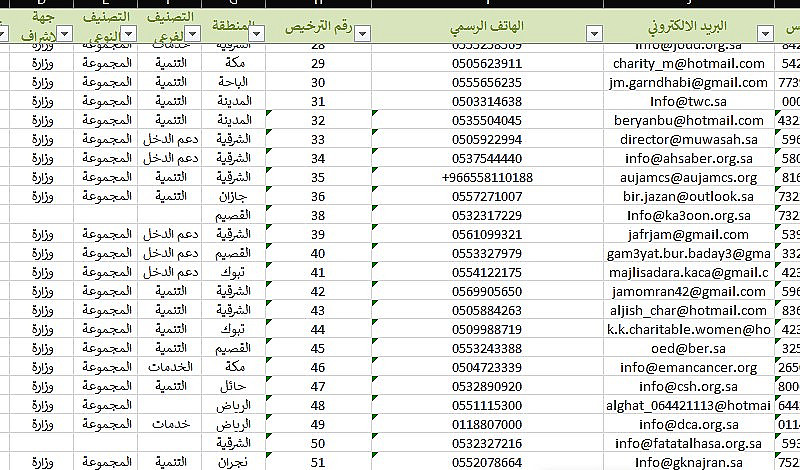The height and width of the screenshot is (470, 800).
Task: Select phone cell 0535504045
Action: click(487, 120)
